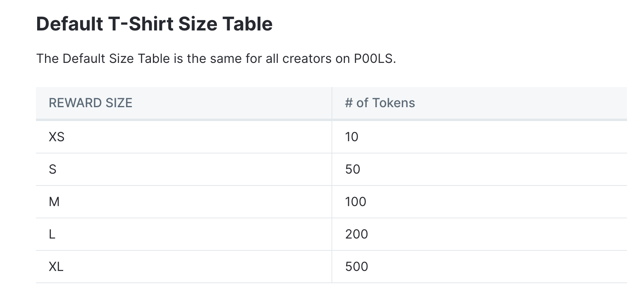Click the # of Tokens column header

[x=380, y=103]
